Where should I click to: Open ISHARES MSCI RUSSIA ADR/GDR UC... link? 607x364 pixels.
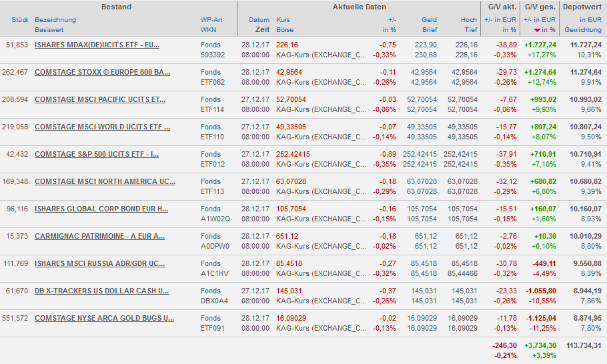tap(99, 264)
